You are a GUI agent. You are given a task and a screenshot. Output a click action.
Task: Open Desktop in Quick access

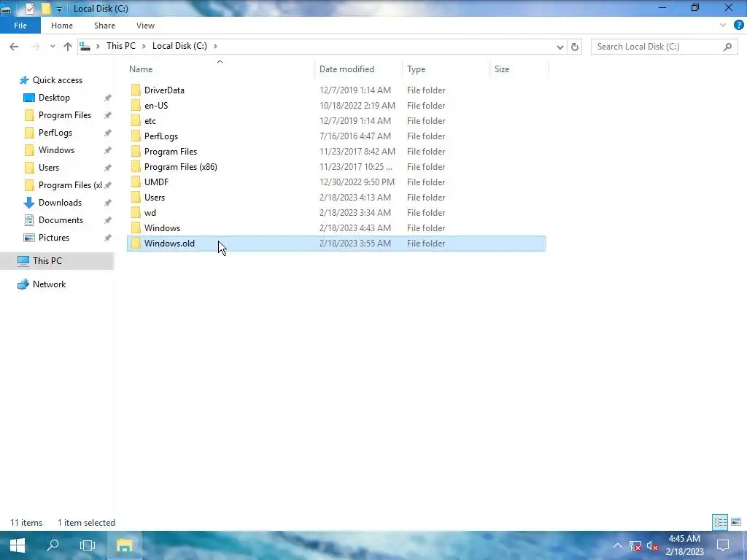(x=54, y=98)
